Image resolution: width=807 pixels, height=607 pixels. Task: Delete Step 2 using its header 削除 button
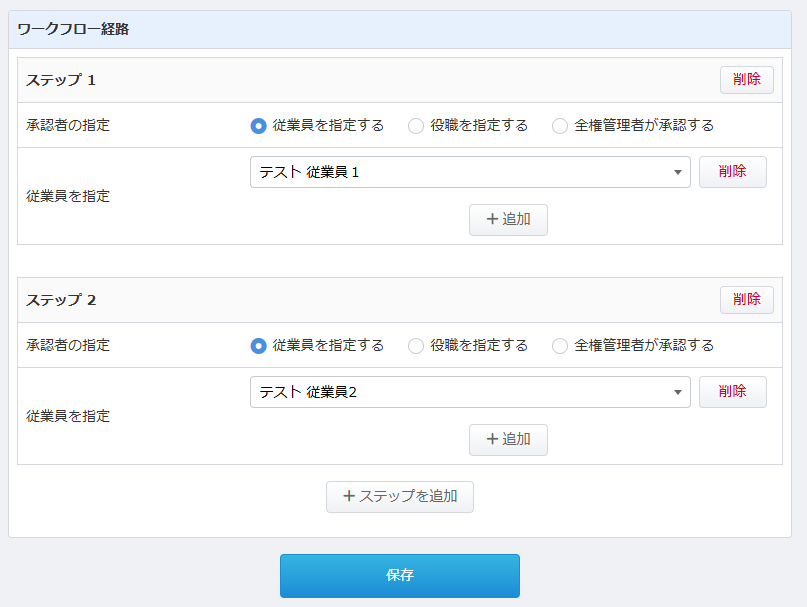point(746,300)
